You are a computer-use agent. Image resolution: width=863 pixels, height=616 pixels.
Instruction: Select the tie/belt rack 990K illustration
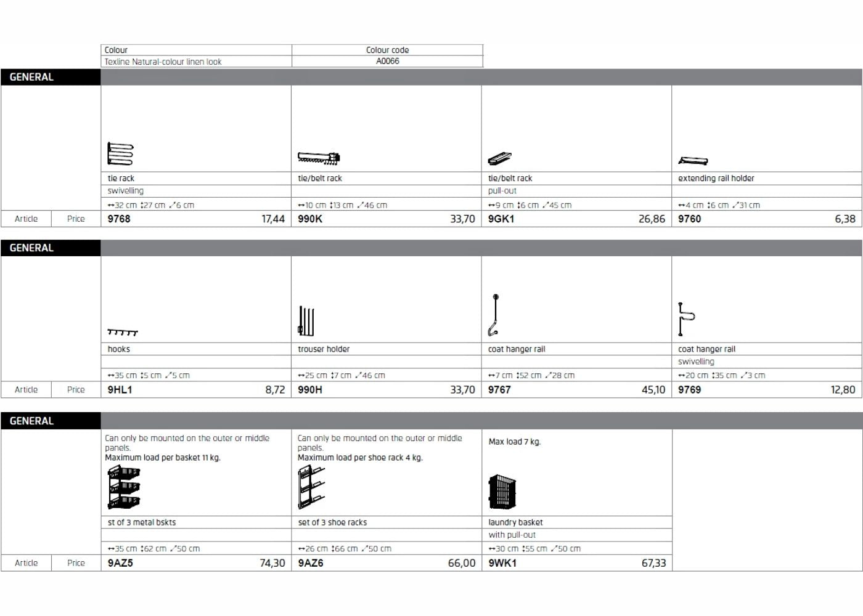[319, 158]
